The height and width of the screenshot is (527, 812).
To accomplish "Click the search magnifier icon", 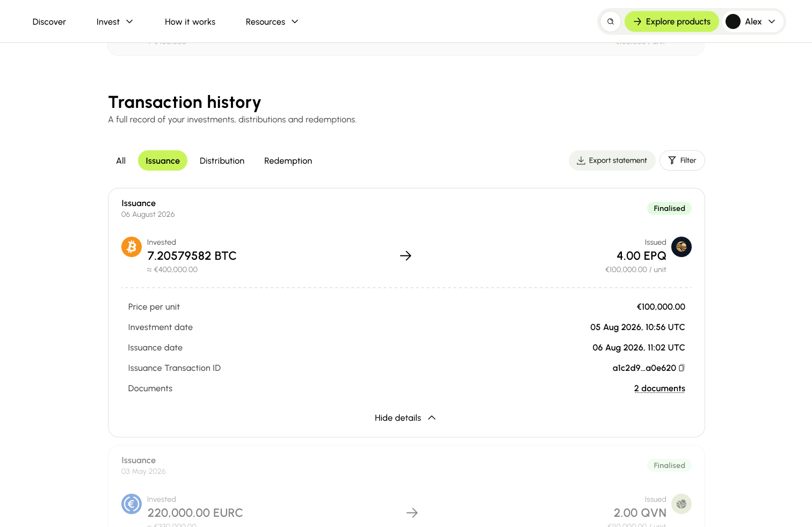I will pos(611,21).
